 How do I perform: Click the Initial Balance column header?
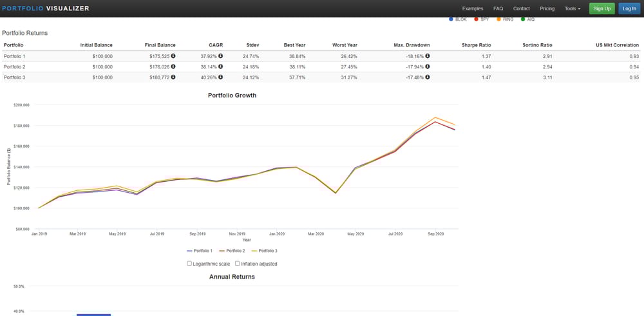(96, 45)
